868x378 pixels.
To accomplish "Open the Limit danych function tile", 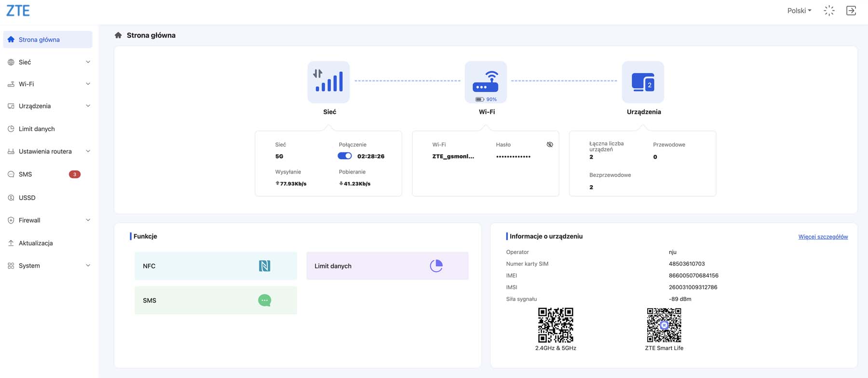I will (x=387, y=266).
